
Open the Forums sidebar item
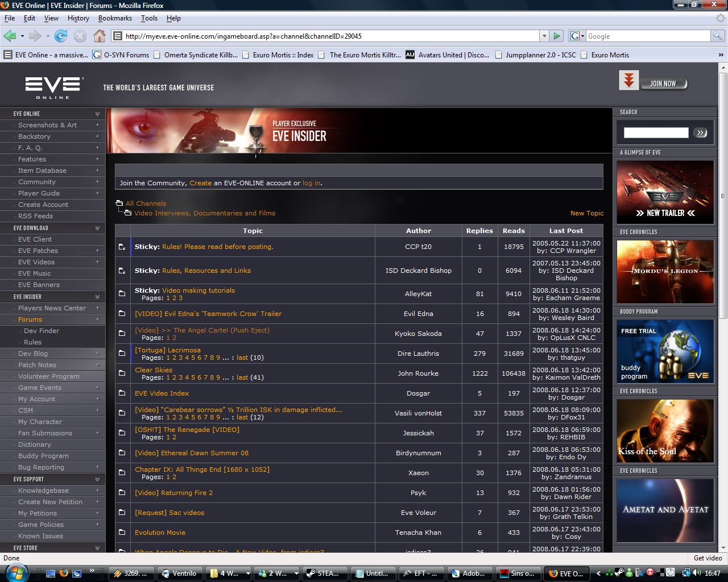pos(30,319)
